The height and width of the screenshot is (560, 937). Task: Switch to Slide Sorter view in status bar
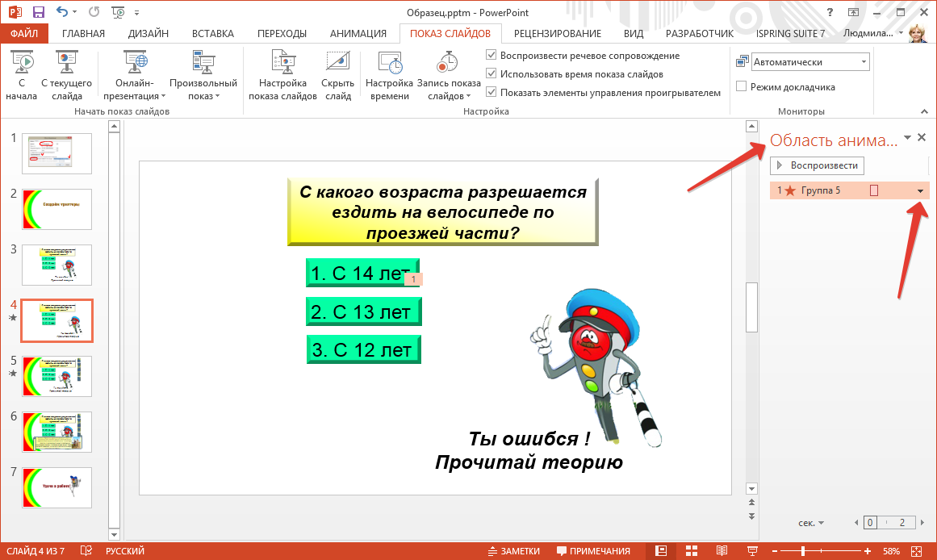(692, 550)
